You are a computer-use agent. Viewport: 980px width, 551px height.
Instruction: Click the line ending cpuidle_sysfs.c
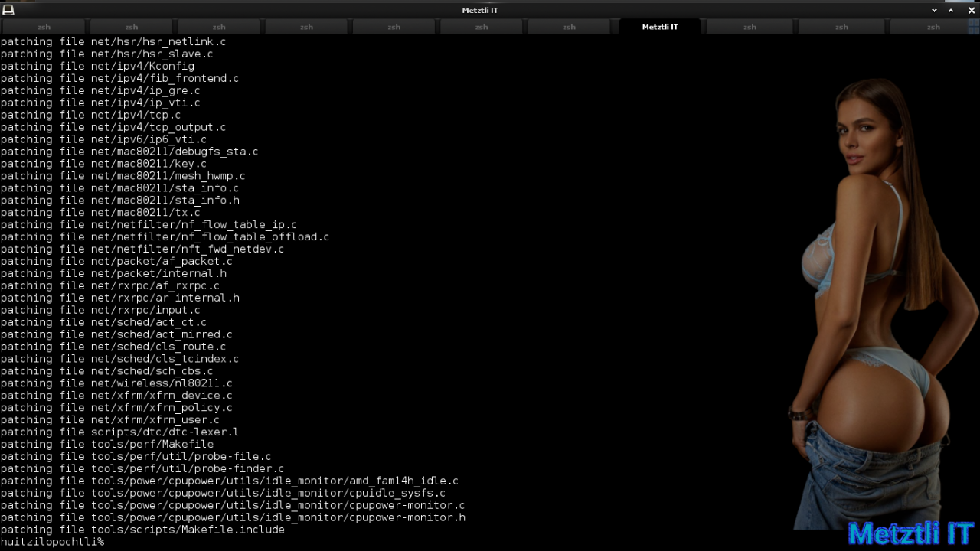click(x=223, y=494)
